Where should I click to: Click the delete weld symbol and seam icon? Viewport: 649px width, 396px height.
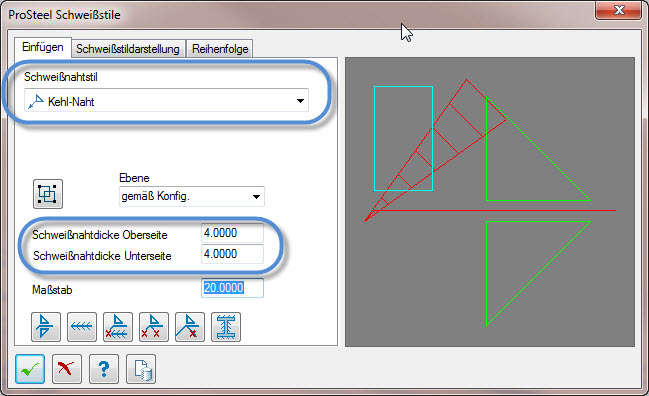tap(118, 327)
